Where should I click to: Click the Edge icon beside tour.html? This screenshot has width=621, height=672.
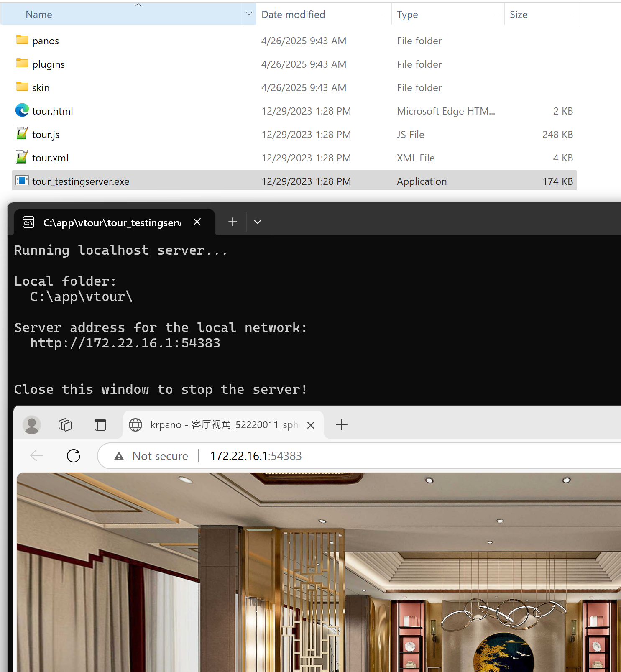coord(22,110)
